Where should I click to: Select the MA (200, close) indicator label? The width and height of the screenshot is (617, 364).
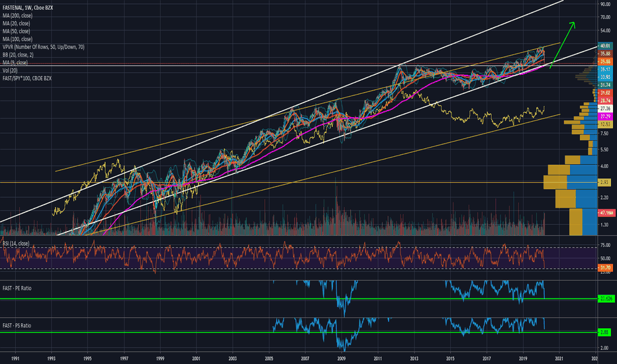pos(17,15)
